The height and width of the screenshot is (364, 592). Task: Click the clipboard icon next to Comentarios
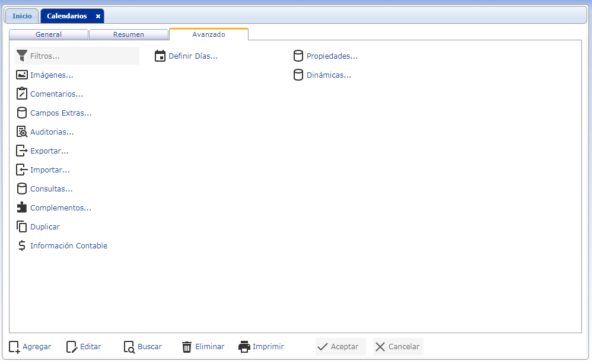22,94
